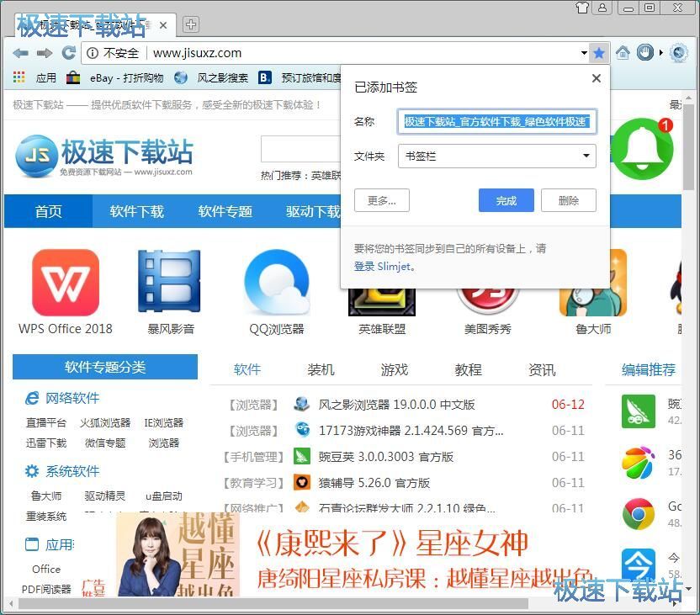The width and height of the screenshot is (700, 615).
Task: Go forward using the forward arrow
Action: [x=45, y=54]
